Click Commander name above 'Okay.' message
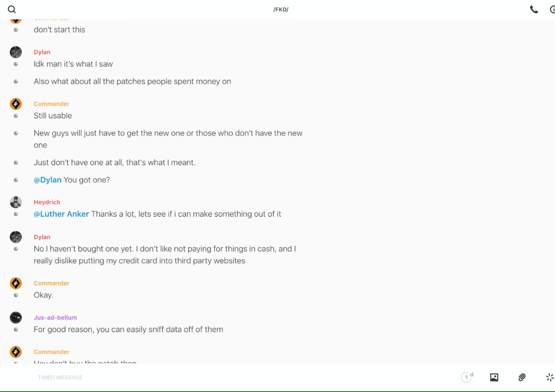This screenshot has width=555, height=392. pos(52,283)
